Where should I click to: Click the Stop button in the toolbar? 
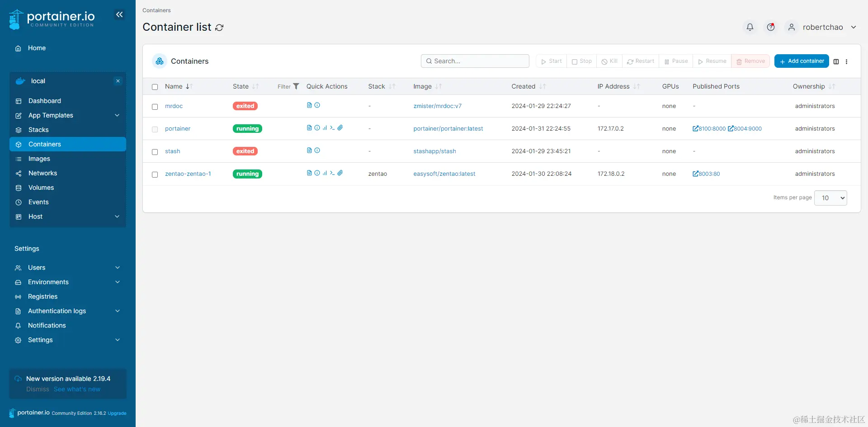[x=581, y=61]
